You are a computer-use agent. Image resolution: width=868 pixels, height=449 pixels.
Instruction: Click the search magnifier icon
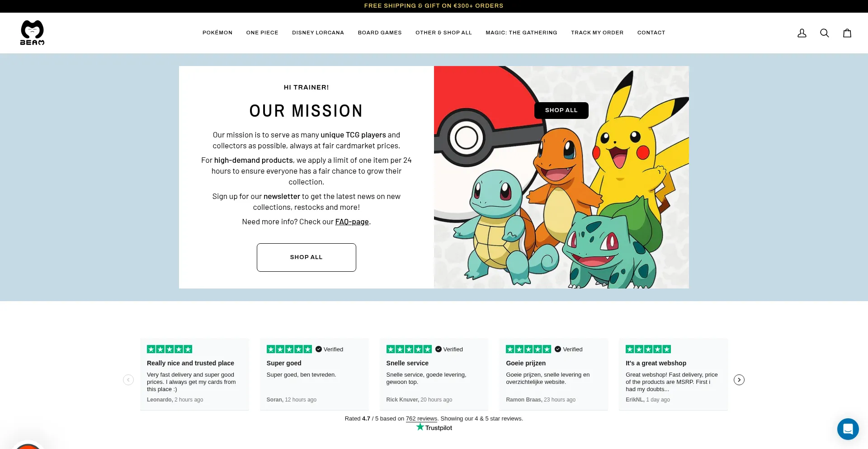(x=824, y=33)
